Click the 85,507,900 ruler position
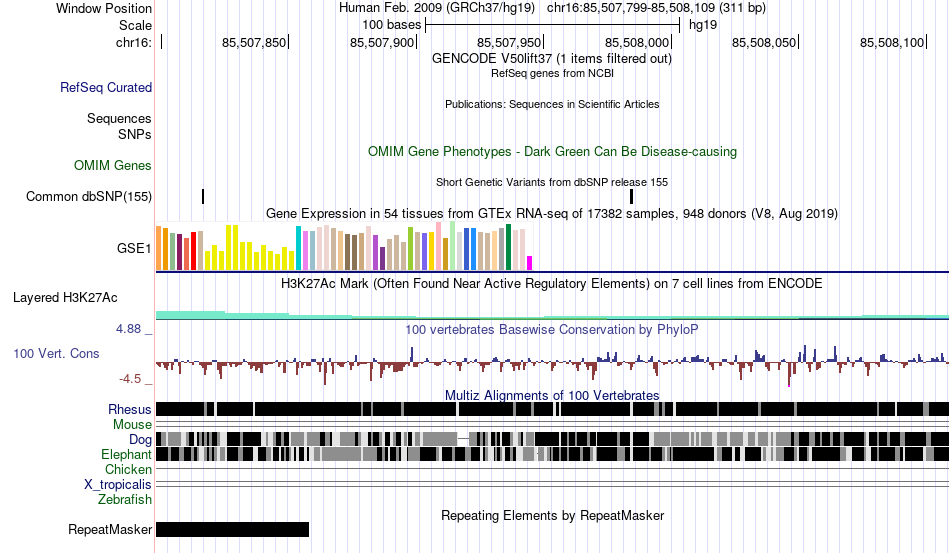The image size is (950, 553). 382,42
